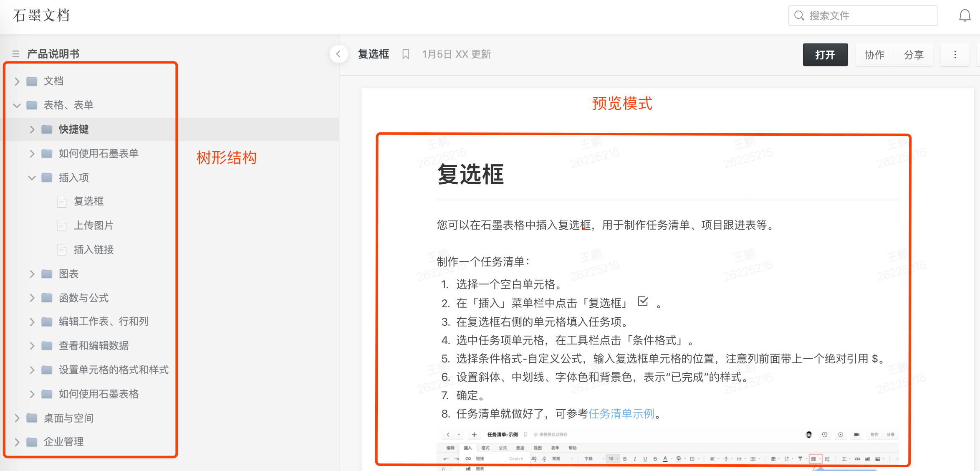Collapse the 表格、表单 folder
This screenshot has width=980, height=471.
point(17,105)
